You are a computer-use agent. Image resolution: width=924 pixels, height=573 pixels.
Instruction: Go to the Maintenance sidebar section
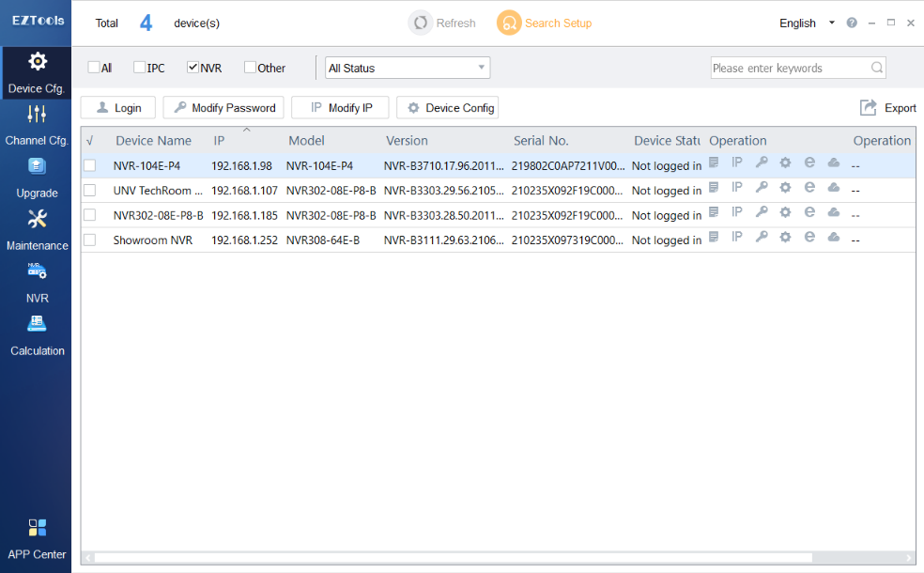click(x=37, y=231)
